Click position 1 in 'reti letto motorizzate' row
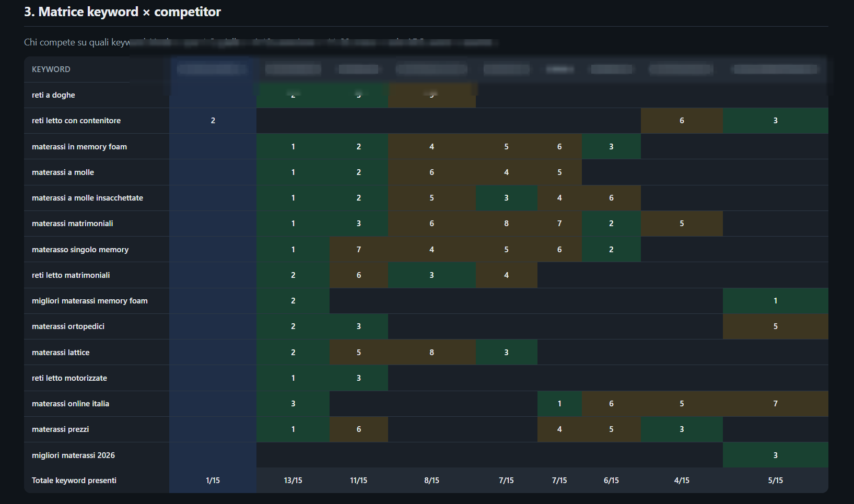The height and width of the screenshot is (504, 854). pyautogui.click(x=293, y=378)
